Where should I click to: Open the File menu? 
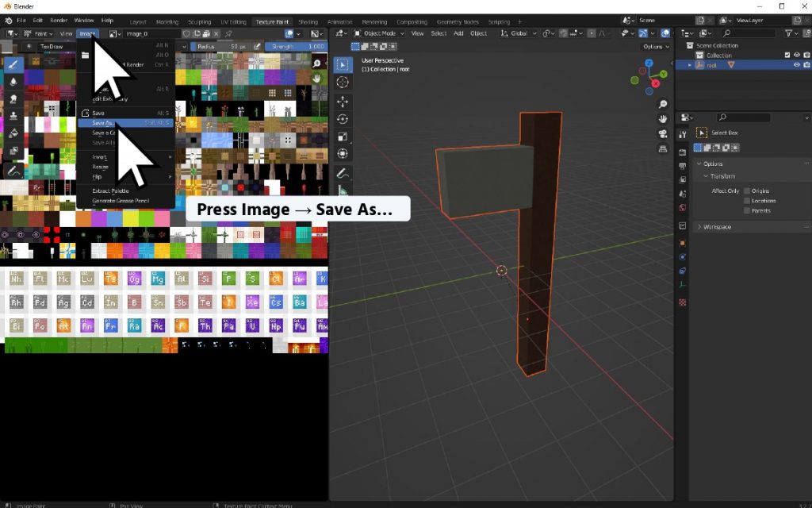point(21,21)
